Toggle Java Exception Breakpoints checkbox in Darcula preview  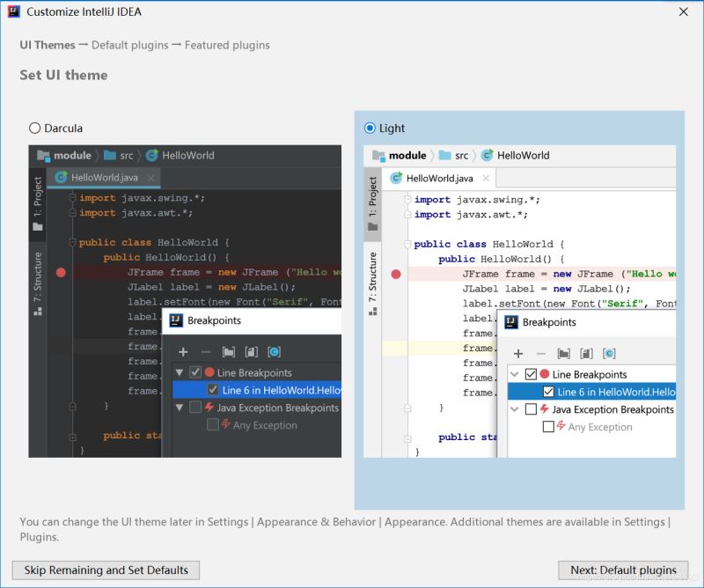tap(195, 408)
